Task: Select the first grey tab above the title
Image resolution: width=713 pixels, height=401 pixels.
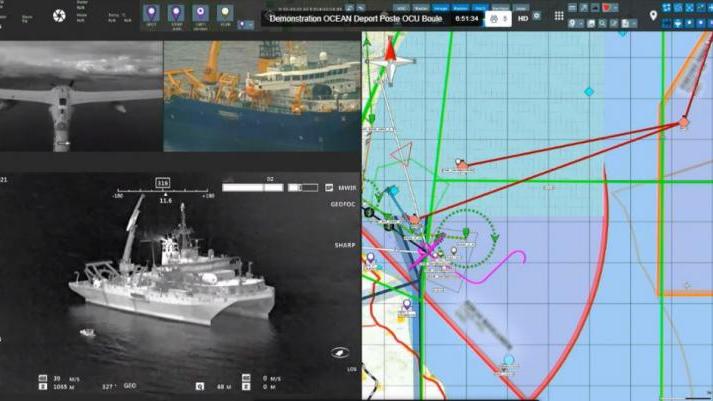Action: 401,8
